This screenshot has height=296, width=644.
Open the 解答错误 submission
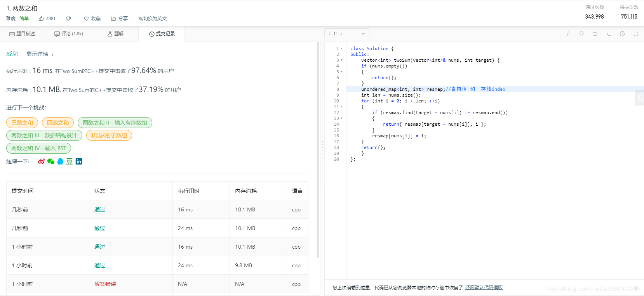click(105, 284)
